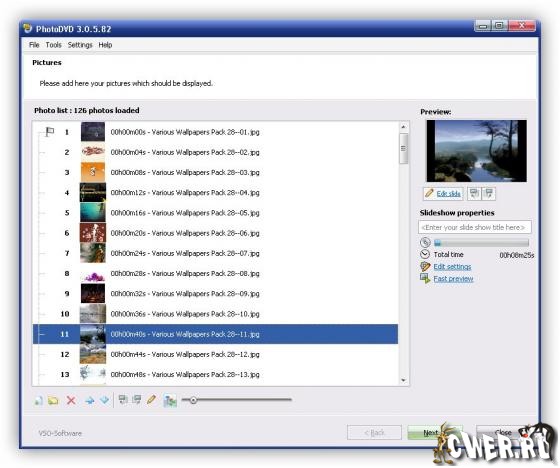Click the pencil edit icon in bottom toolbar
This screenshot has width=560, height=468.
[151, 399]
